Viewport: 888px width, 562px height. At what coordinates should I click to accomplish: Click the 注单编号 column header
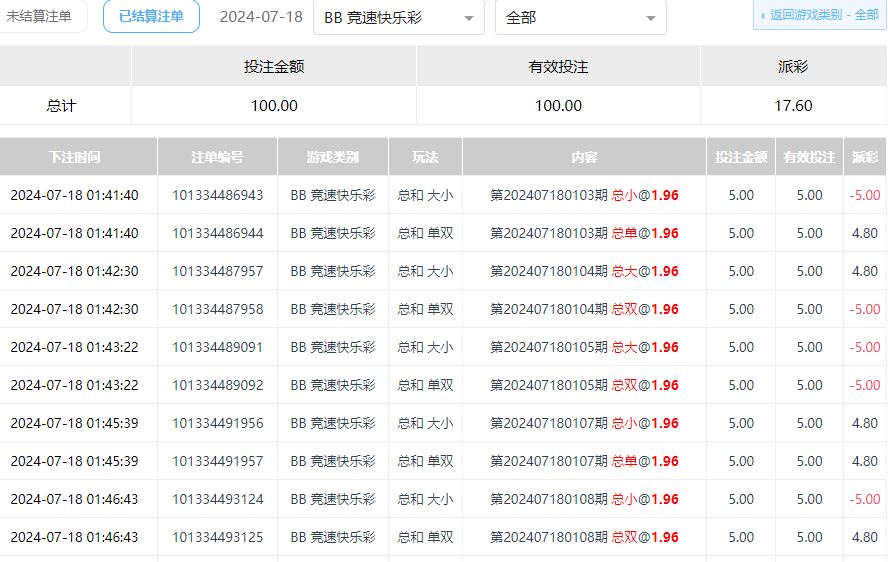[x=217, y=157]
